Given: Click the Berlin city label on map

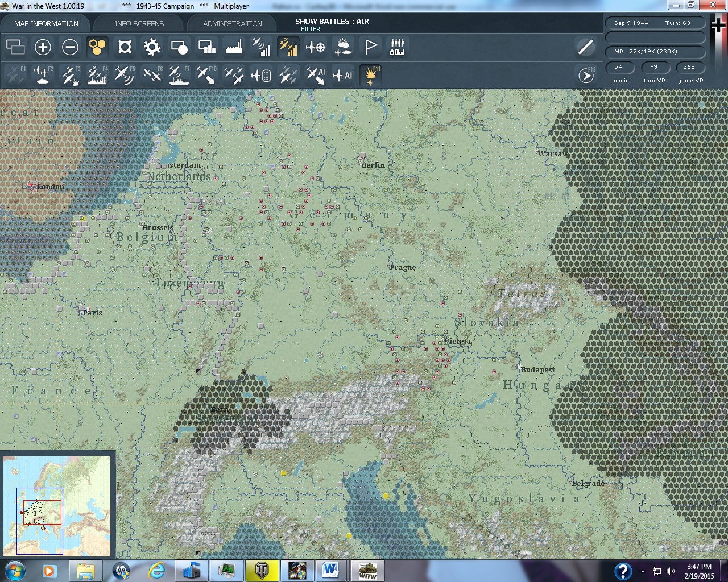Looking at the screenshot, I should click(x=373, y=165).
